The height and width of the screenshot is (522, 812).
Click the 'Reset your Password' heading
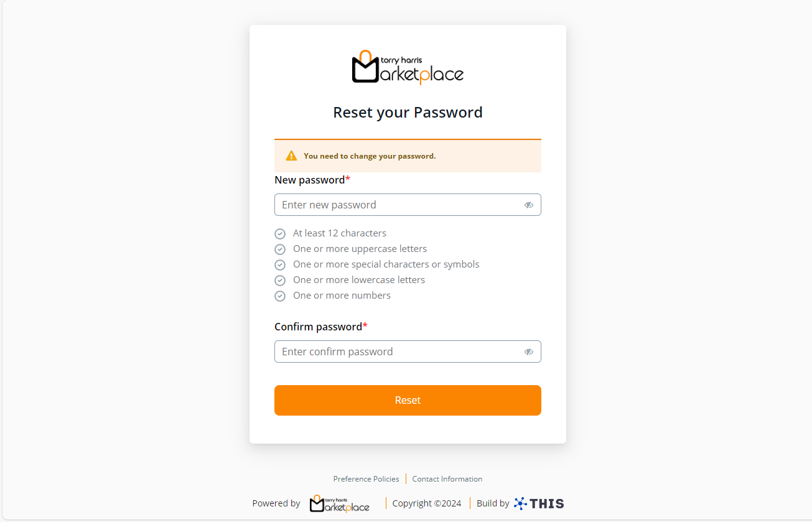pyautogui.click(x=408, y=113)
